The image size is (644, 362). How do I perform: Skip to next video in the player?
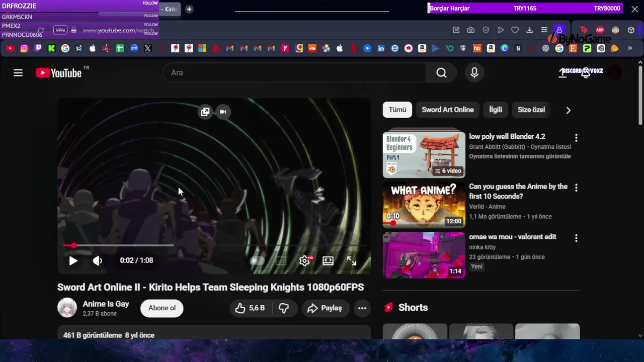pyautogui.click(x=223, y=112)
